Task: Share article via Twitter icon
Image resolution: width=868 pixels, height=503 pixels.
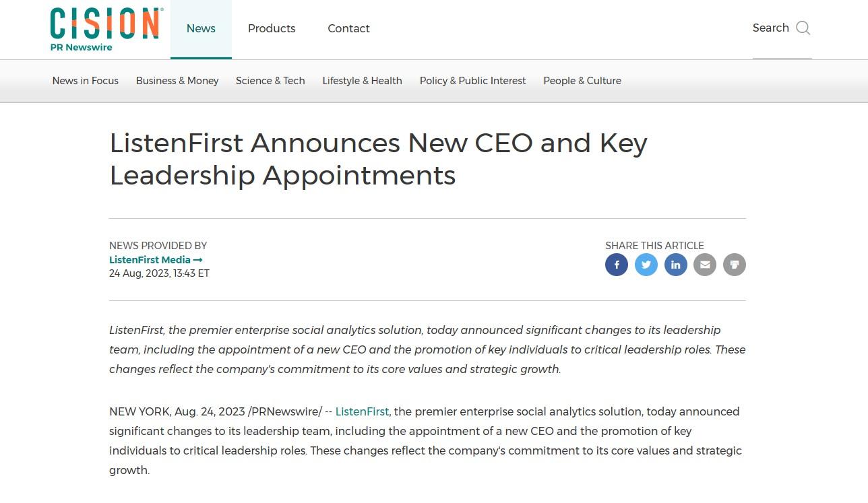Action: tap(646, 265)
